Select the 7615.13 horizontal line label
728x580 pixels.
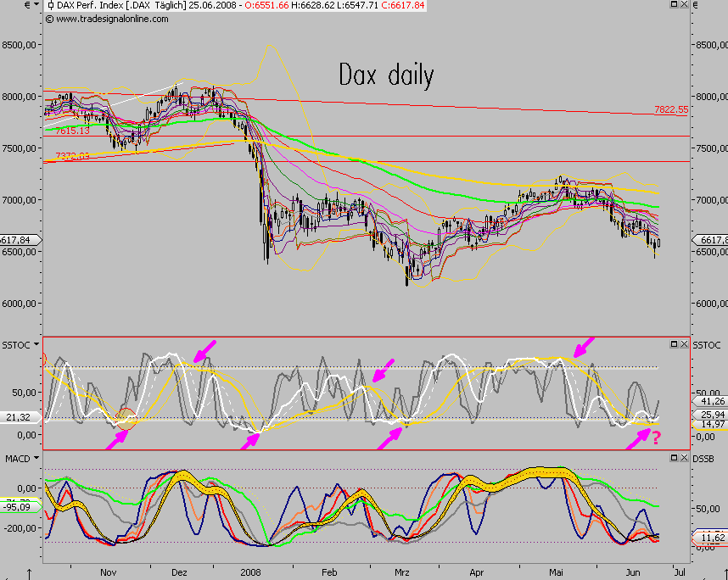[x=72, y=131]
